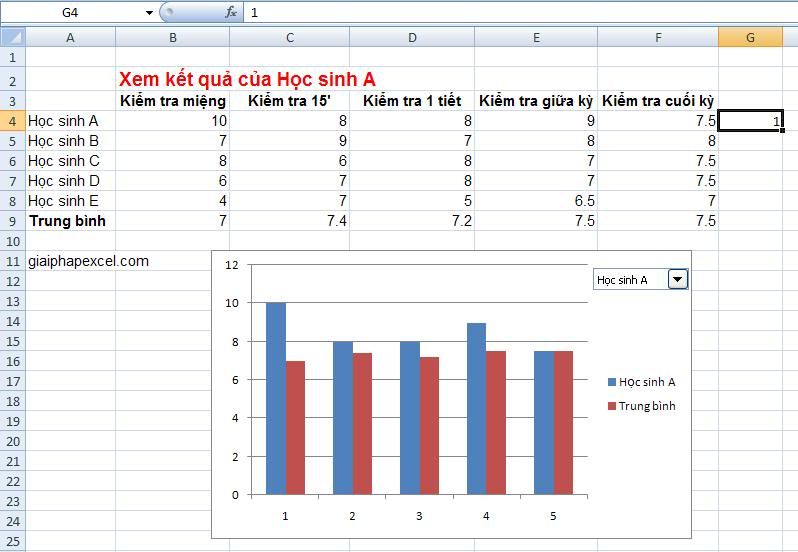Click the Select All corner button
Image resolution: width=798 pixels, height=552 pixels.
[x=12, y=37]
